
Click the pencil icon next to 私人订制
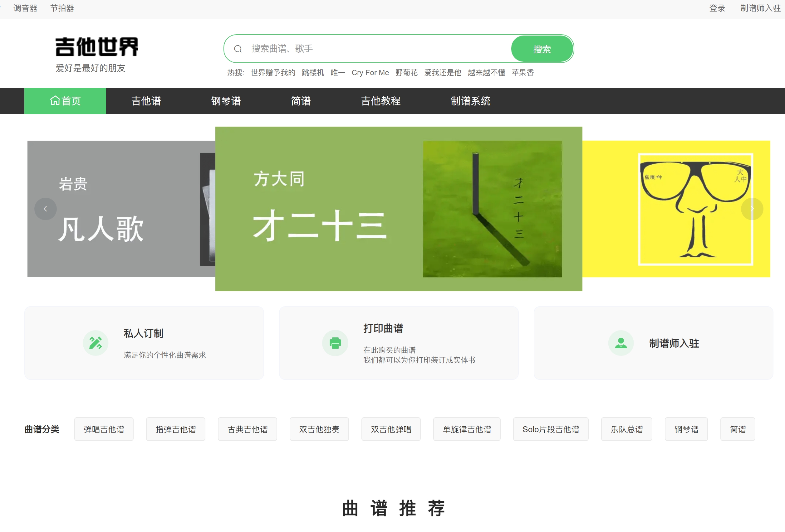(96, 343)
